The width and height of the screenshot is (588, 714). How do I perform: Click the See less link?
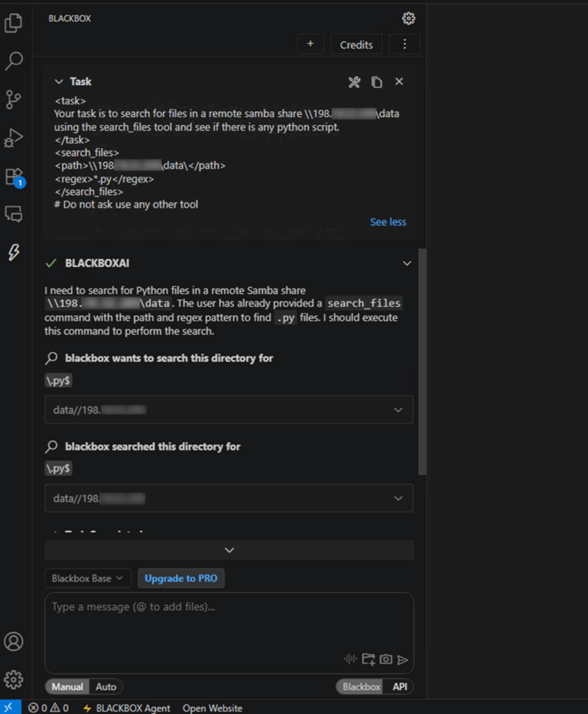388,222
